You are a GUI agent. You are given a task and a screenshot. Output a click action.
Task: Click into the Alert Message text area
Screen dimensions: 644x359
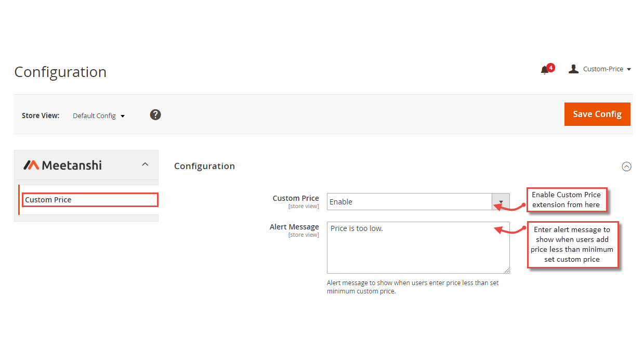tap(418, 248)
